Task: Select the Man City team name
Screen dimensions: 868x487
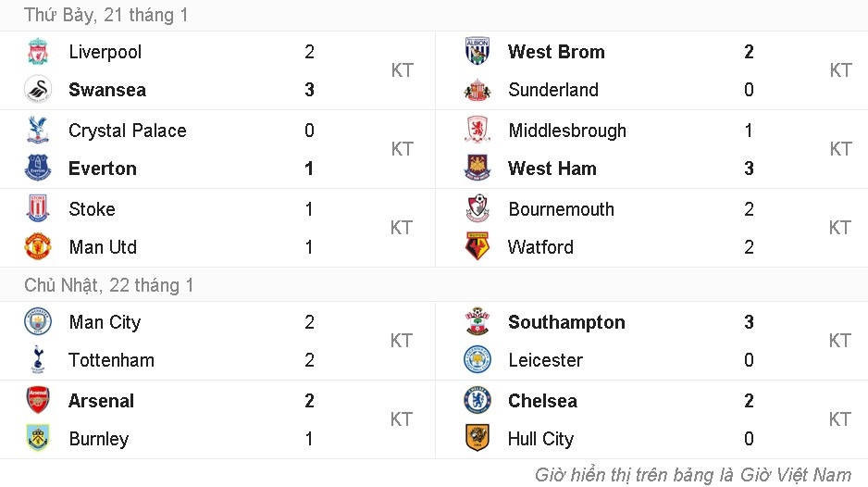Action: tap(105, 322)
